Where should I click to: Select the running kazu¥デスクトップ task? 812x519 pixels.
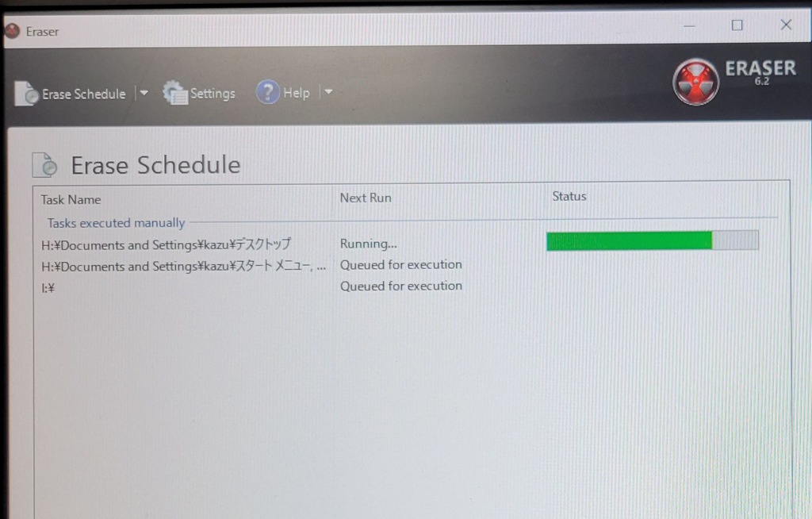tap(166, 244)
